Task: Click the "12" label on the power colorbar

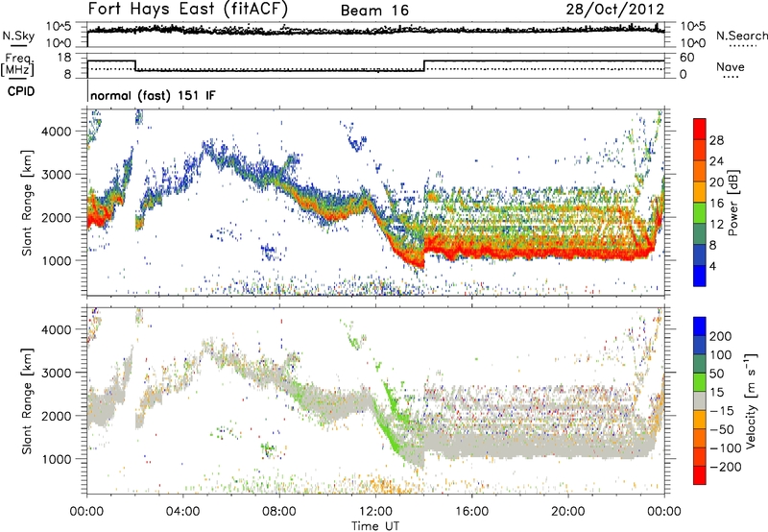Action: click(x=716, y=225)
